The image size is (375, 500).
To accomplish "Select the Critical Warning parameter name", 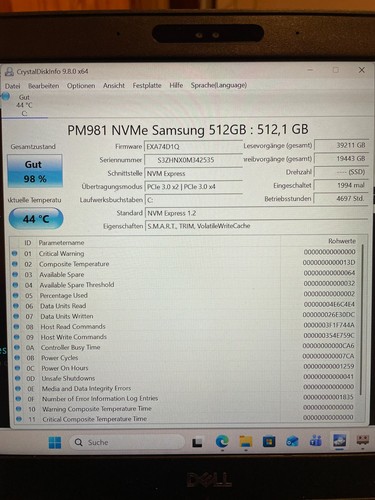I will pos(61,254).
